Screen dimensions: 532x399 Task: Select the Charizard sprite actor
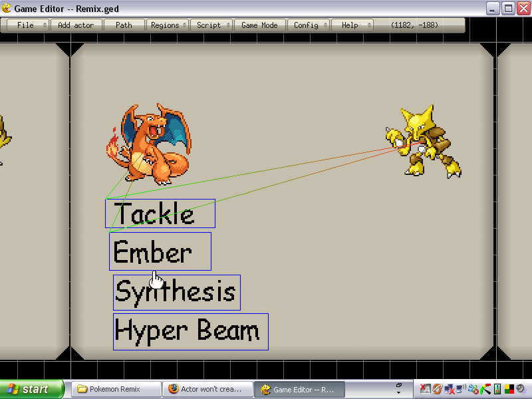(x=148, y=144)
